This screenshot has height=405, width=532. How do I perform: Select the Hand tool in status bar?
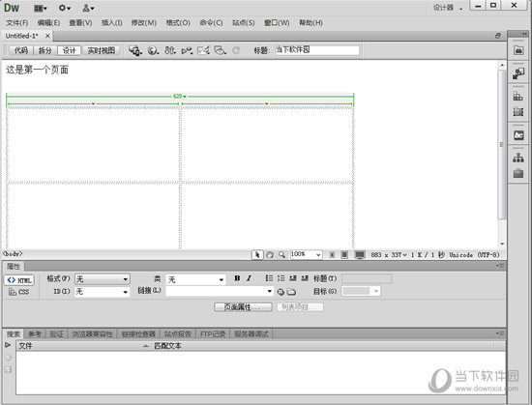[270, 255]
